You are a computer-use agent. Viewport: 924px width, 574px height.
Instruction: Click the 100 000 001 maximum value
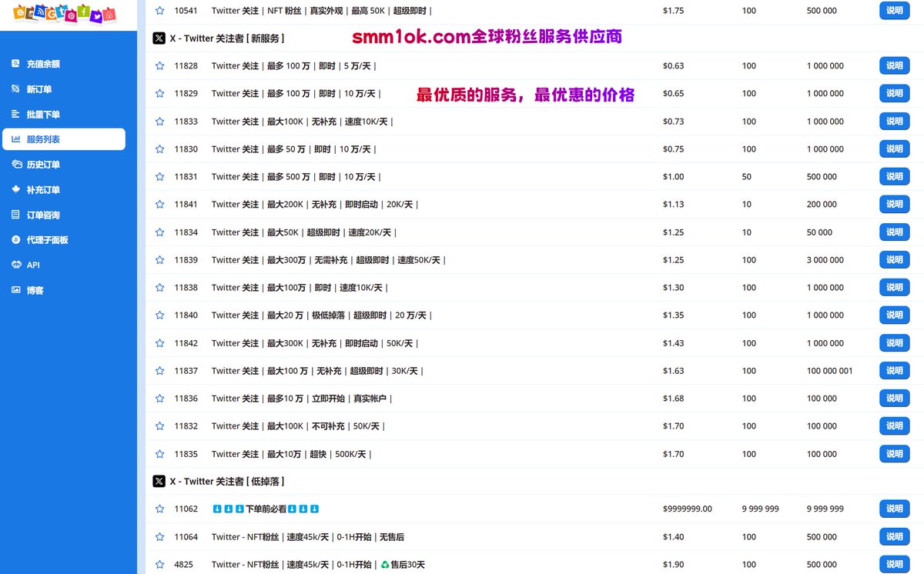tap(829, 371)
